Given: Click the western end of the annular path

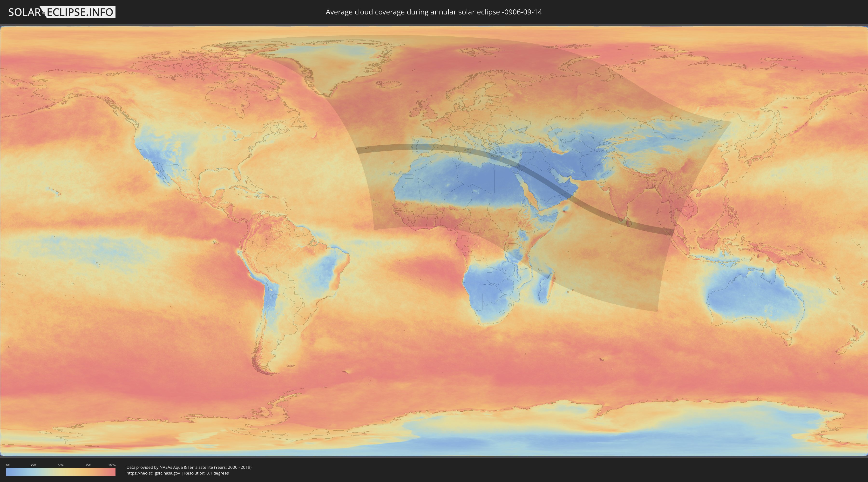Looking at the screenshot, I should click(x=359, y=150).
